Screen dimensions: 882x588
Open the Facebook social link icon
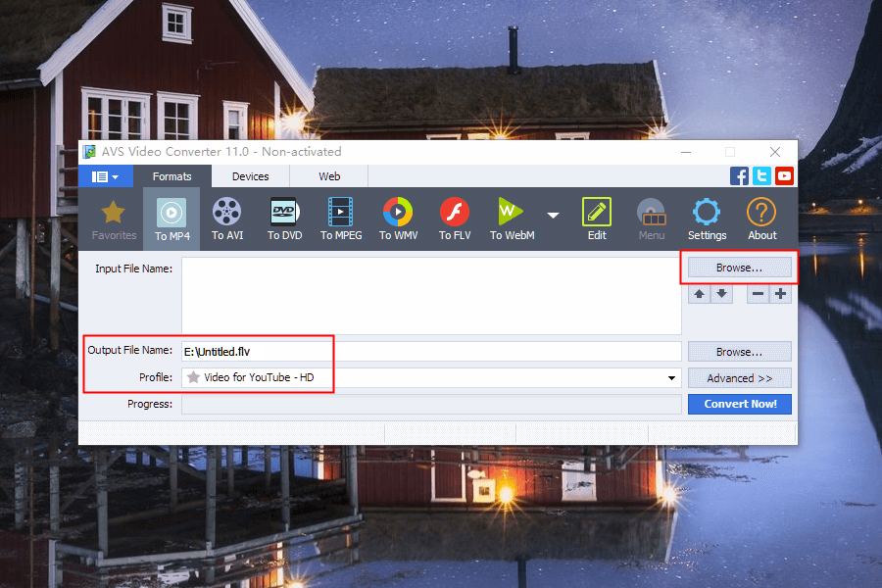740,176
